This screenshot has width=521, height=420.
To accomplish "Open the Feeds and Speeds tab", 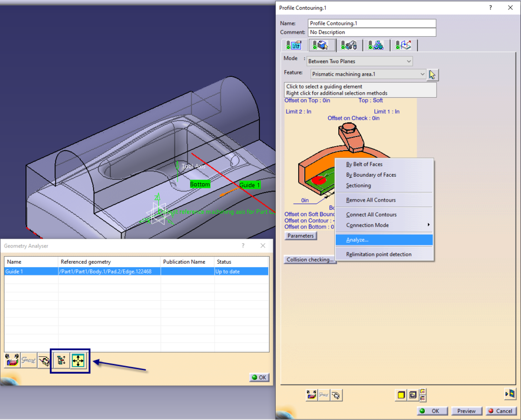I will coord(376,45).
